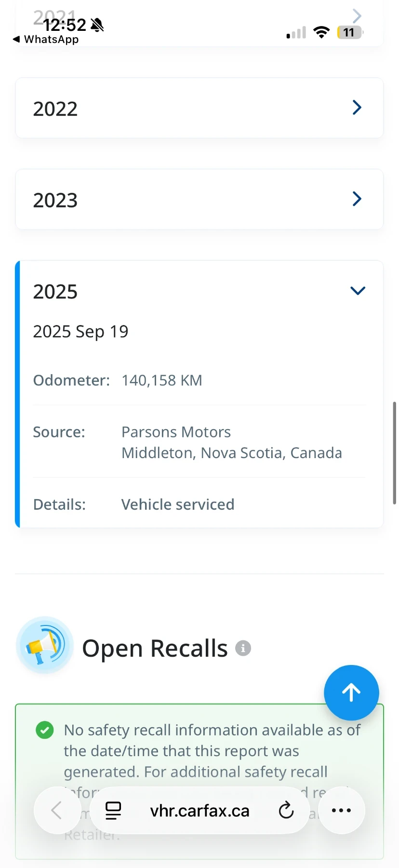Go back with the browser back arrow
This screenshot has height=868, width=399.
tap(57, 810)
